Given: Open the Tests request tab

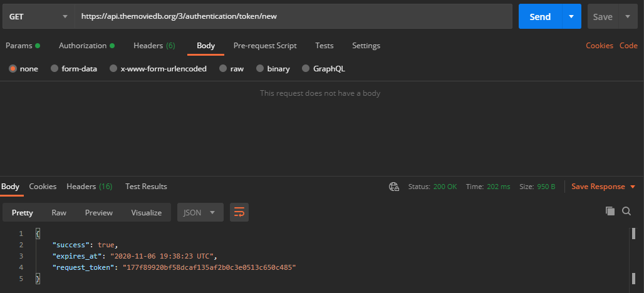Looking at the screenshot, I should click(x=325, y=46).
